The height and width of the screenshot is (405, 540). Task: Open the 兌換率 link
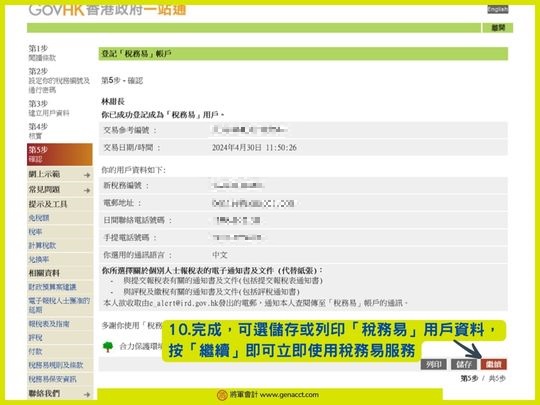click(x=39, y=259)
